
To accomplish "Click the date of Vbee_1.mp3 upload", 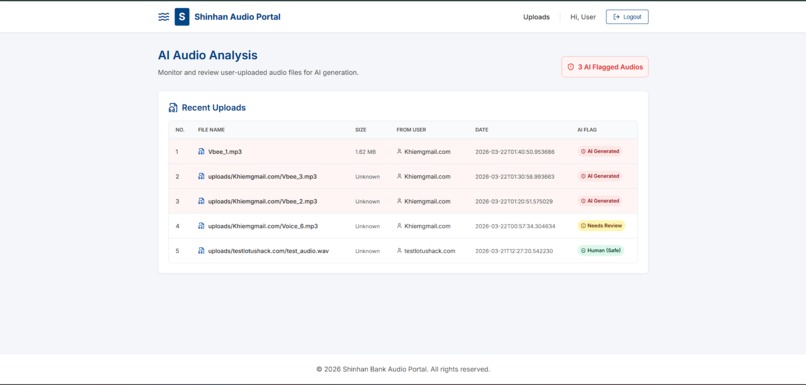I will click(515, 152).
